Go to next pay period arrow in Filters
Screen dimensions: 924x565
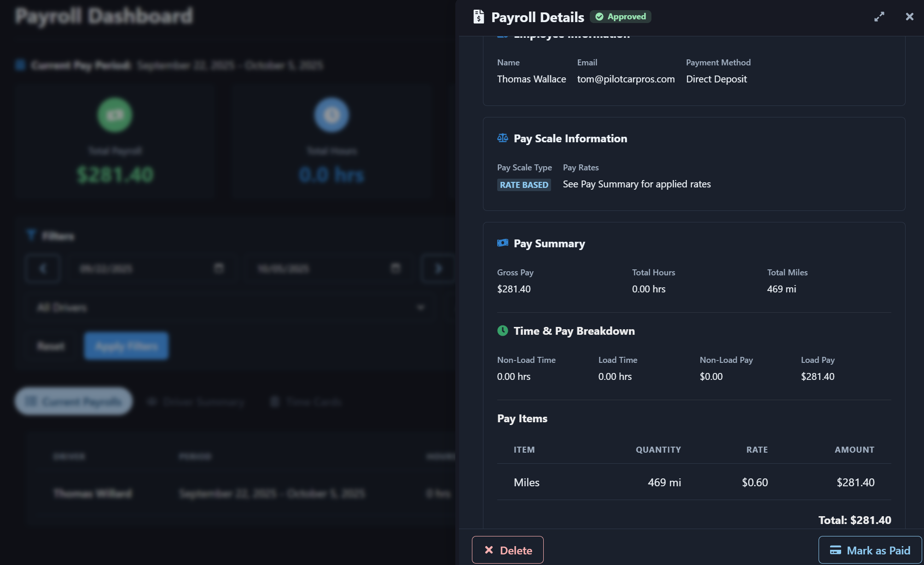438,268
